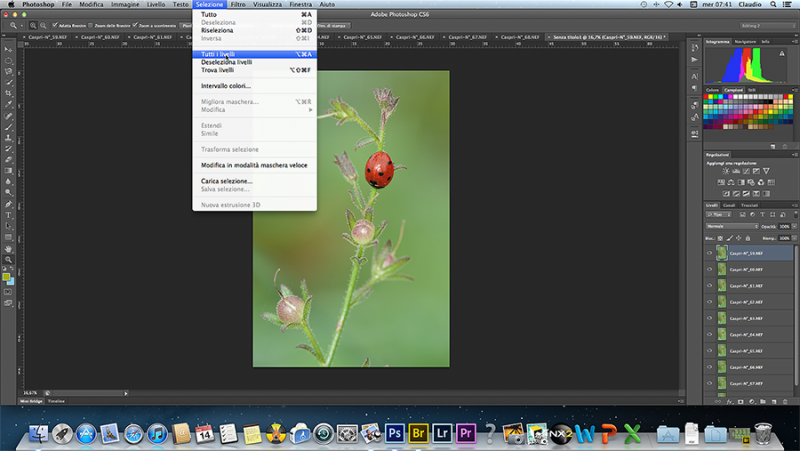The height and width of the screenshot is (451, 800).
Task: Choose Modifica in modalità maschera veloce
Action: coord(255,165)
